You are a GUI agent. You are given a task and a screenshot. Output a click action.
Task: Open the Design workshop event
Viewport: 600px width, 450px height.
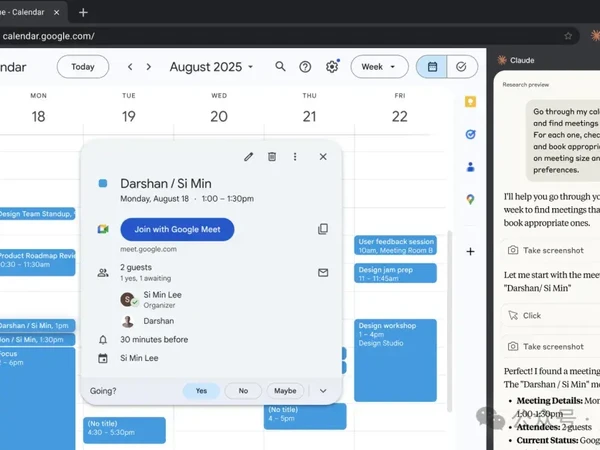(395, 360)
